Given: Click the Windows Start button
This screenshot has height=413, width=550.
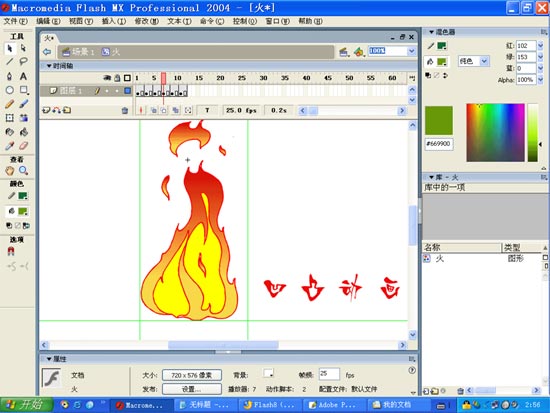Looking at the screenshot, I should 27,405.
